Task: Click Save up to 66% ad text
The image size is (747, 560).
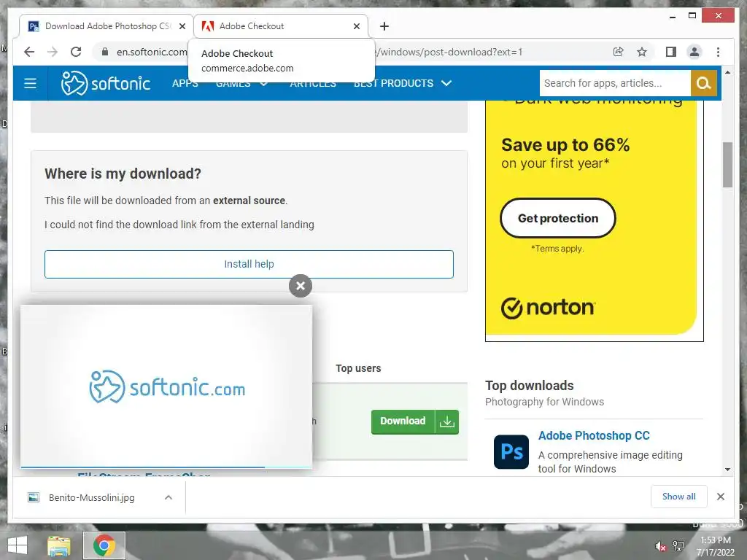Action: [565, 145]
